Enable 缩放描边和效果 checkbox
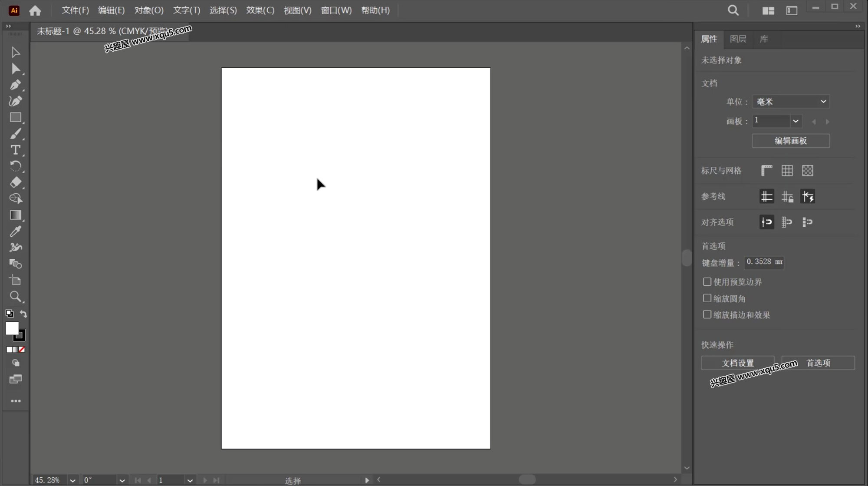 707,314
